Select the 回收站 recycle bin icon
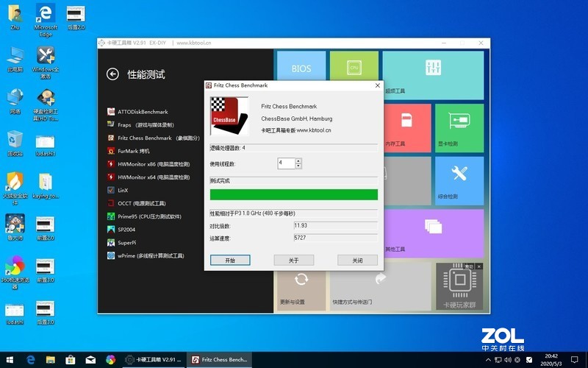The width and height of the screenshot is (588, 368). point(15,144)
